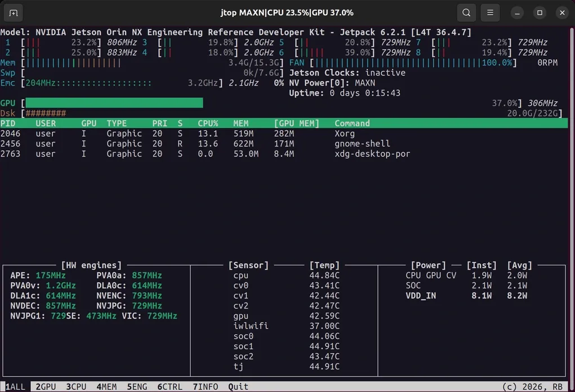The image size is (575, 392).
Task: Click the gpu sensor 42.59C temperature
Action: click(x=324, y=316)
